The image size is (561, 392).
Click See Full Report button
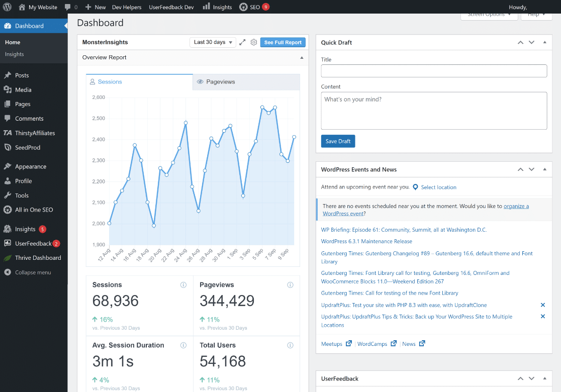(283, 42)
